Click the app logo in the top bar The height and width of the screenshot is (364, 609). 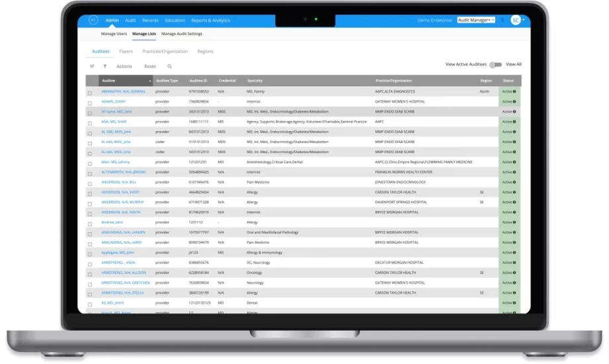93,20
